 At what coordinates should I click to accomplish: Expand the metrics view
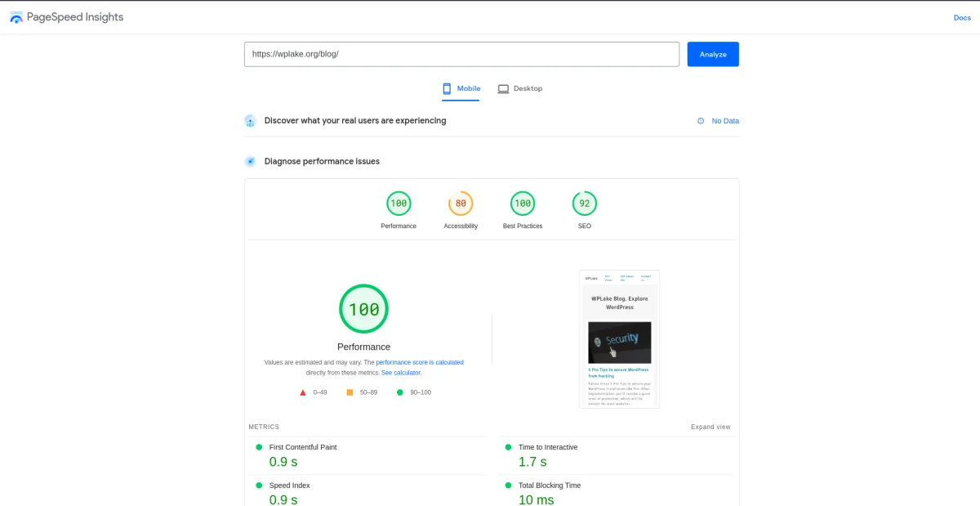pyautogui.click(x=710, y=427)
